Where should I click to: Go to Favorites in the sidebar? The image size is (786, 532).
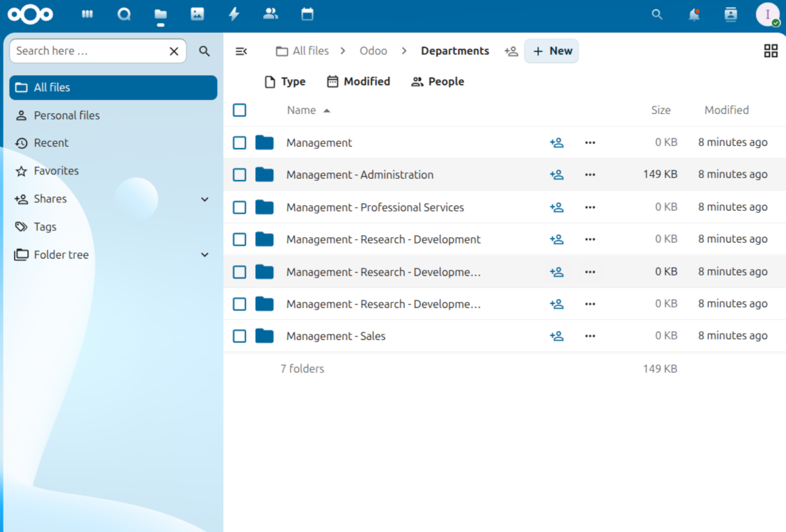(x=56, y=170)
